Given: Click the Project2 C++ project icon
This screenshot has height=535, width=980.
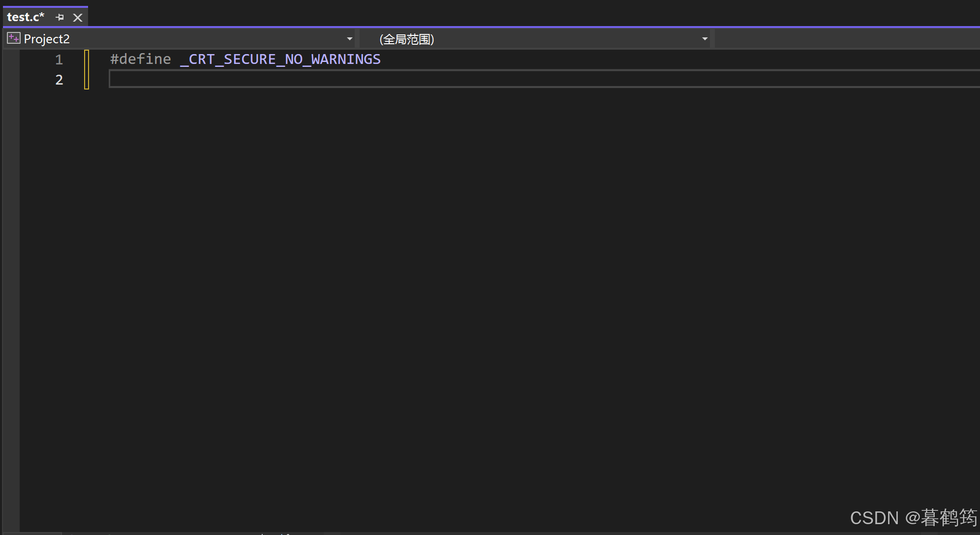Looking at the screenshot, I should click(x=13, y=38).
